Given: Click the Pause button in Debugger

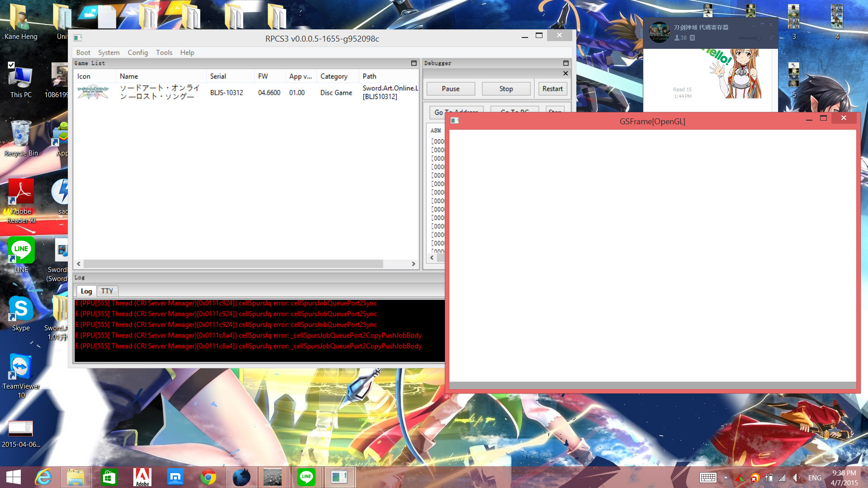Looking at the screenshot, I should pos(450,89).
